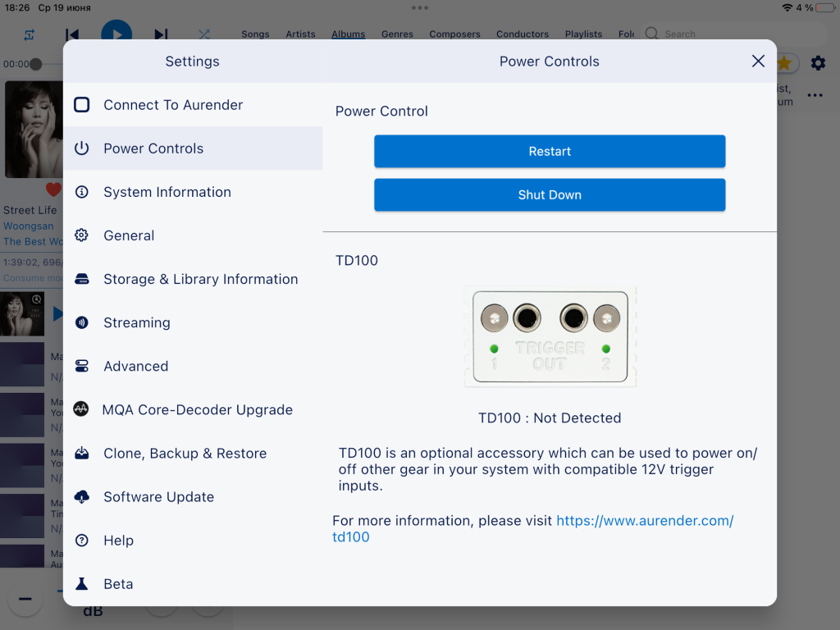Switch to the Composers tab
Image resolution: width=840 pixels, height=630 pixels.
pos(454,34)
